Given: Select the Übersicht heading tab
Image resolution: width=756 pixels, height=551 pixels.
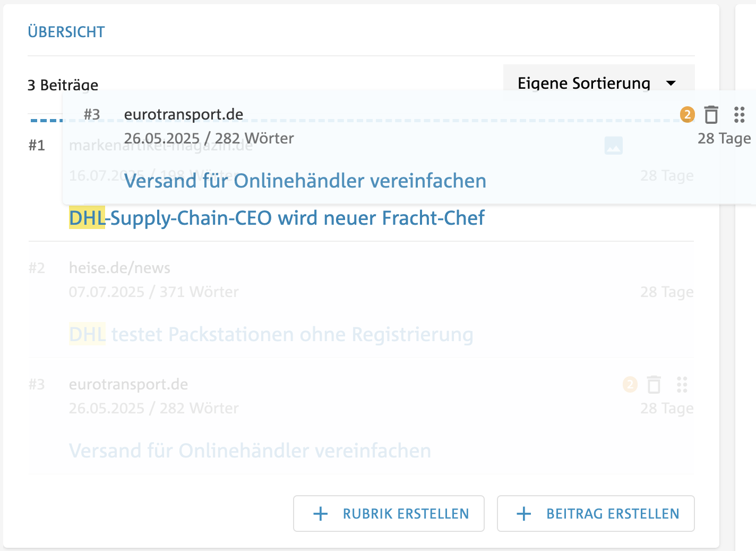Looking at the screenshot, I should click(66, 32).
